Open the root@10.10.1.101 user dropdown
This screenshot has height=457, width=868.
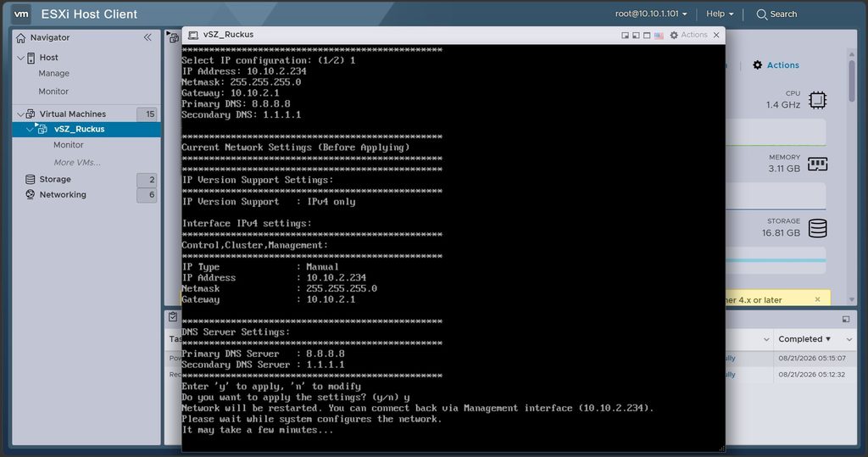click(651, 14)
